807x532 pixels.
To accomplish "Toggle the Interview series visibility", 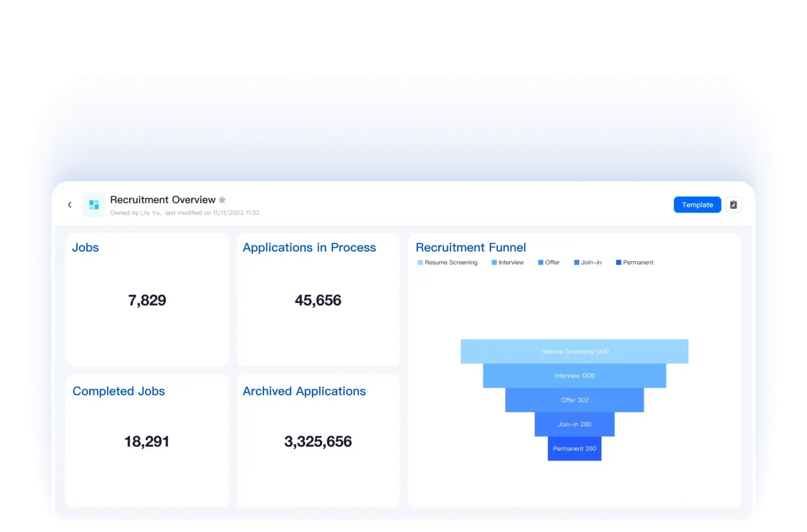I will (x=508, y=262).
